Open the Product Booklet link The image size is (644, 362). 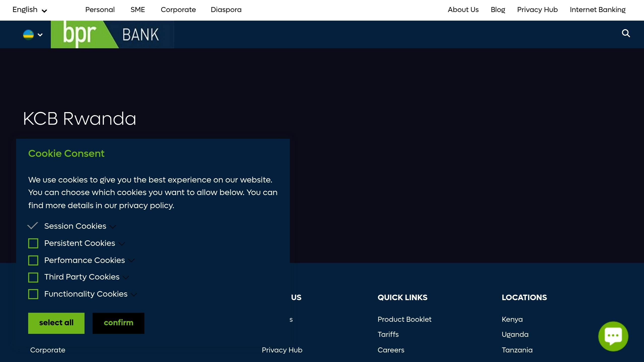(x=404, y=320)
